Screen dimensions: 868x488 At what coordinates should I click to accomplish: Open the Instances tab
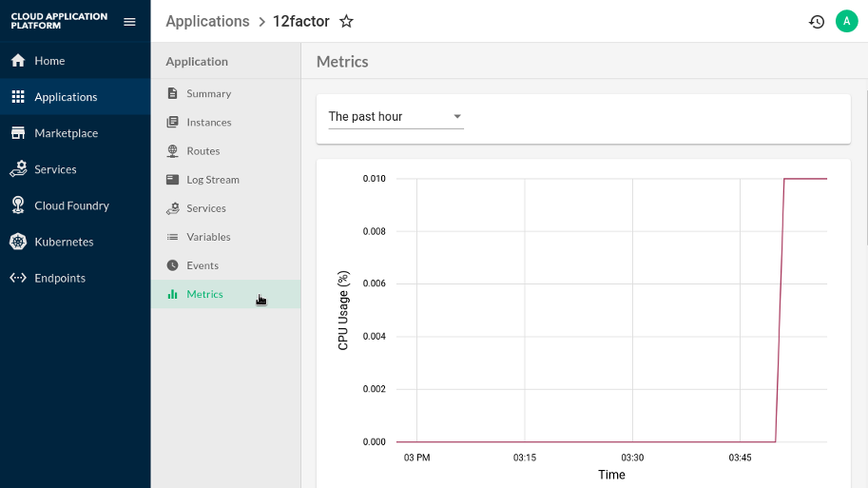[x=208, y=123]
